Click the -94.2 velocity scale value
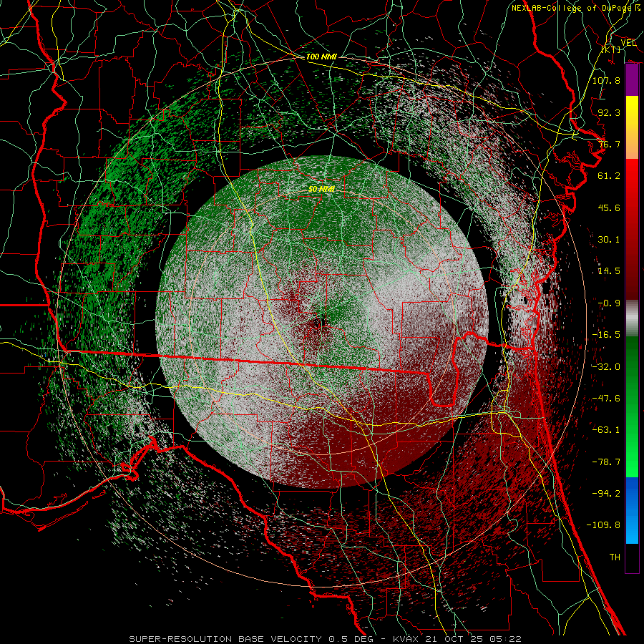 coord(606,494)
